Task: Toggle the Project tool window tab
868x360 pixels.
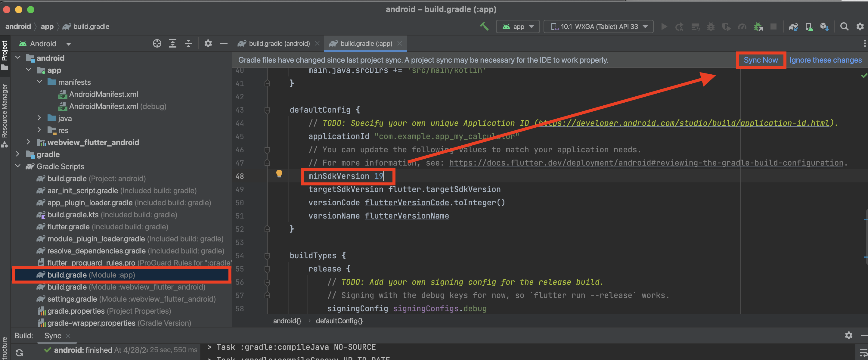Action: 5,54
